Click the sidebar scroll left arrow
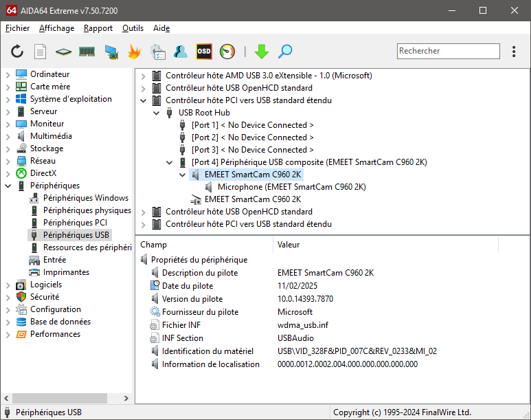The height and width of the screenshot is (420, 531). (6, 398)
